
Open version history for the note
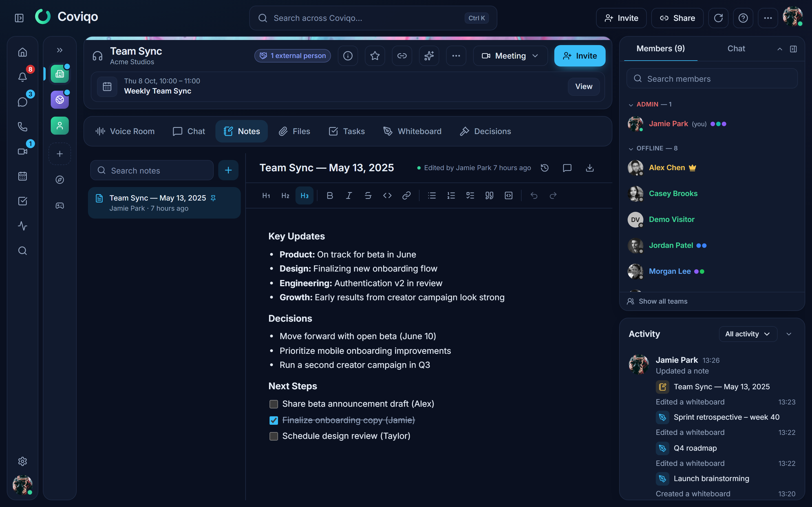[545, 168]
